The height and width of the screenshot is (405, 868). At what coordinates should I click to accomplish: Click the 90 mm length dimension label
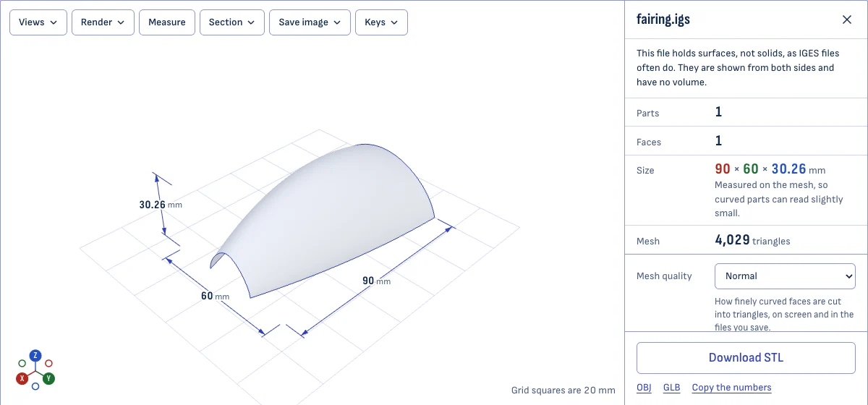376,281
